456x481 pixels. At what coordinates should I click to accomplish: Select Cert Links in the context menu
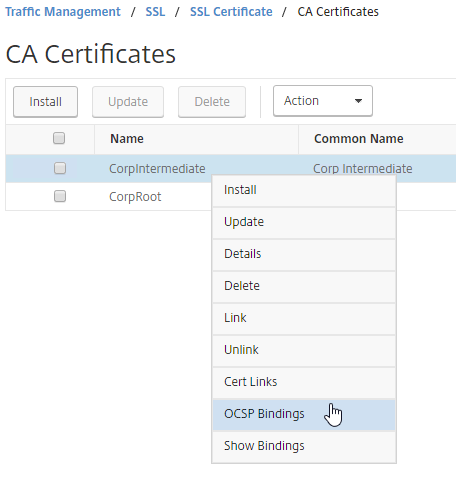point(304,382)
